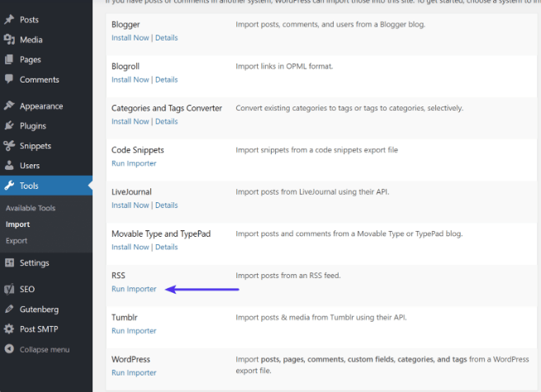Click 'Import links in OPML format.' text
The image size is (541, 392).
[x=284, y=66]
